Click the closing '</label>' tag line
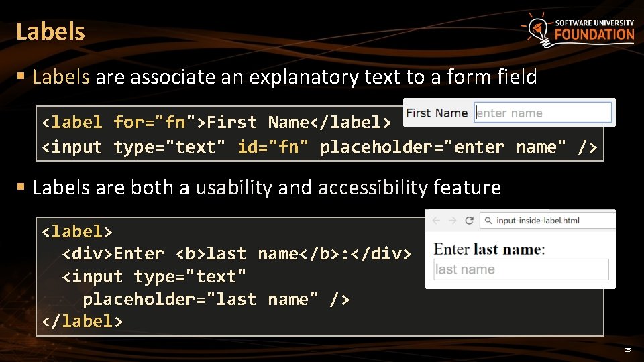 click(82, 321)
